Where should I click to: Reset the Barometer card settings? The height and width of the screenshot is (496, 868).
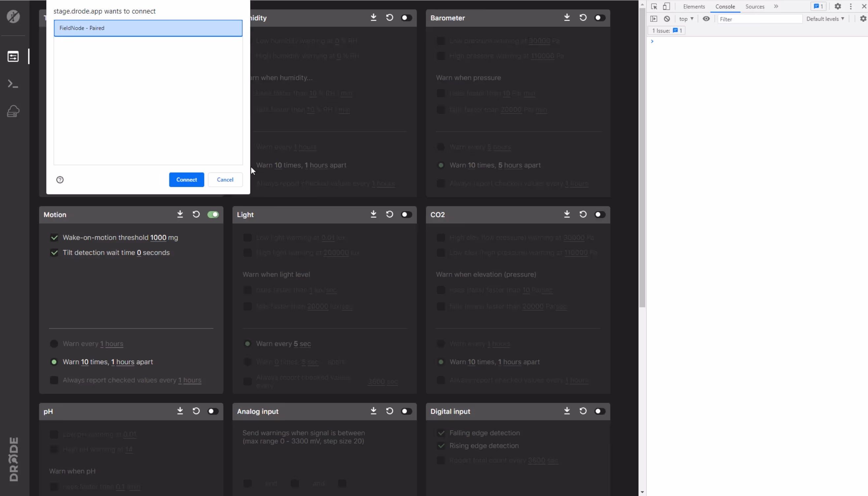(x=583, y=18)
